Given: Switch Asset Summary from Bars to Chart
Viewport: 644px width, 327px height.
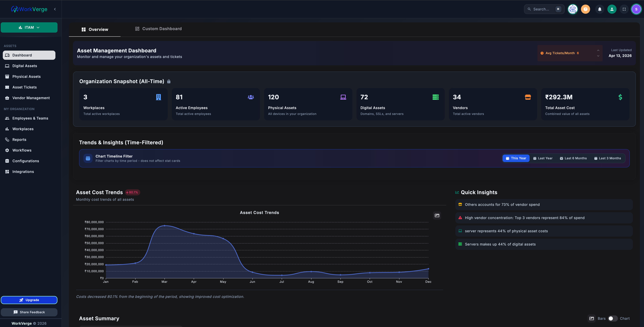Looking at the screenshot, I should (612, 318).
